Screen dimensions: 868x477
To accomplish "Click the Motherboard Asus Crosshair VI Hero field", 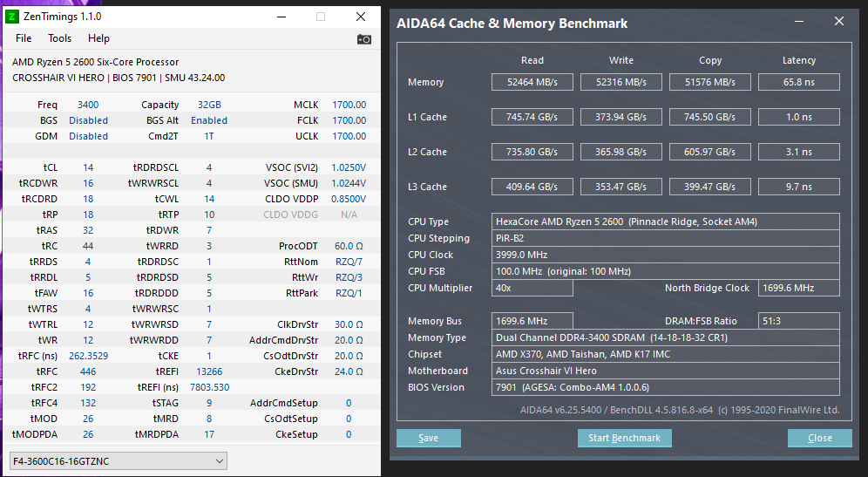I will pos(666,371).
